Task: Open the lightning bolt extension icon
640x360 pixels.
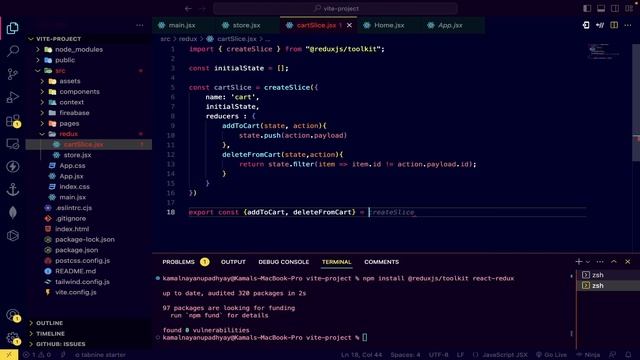Action: [x=13, y=167]
